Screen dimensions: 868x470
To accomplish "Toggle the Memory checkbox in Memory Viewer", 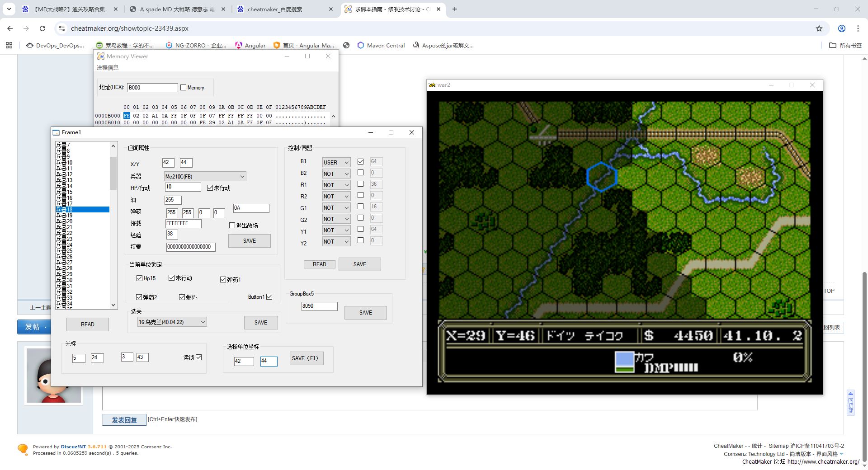I will (183, 88).
